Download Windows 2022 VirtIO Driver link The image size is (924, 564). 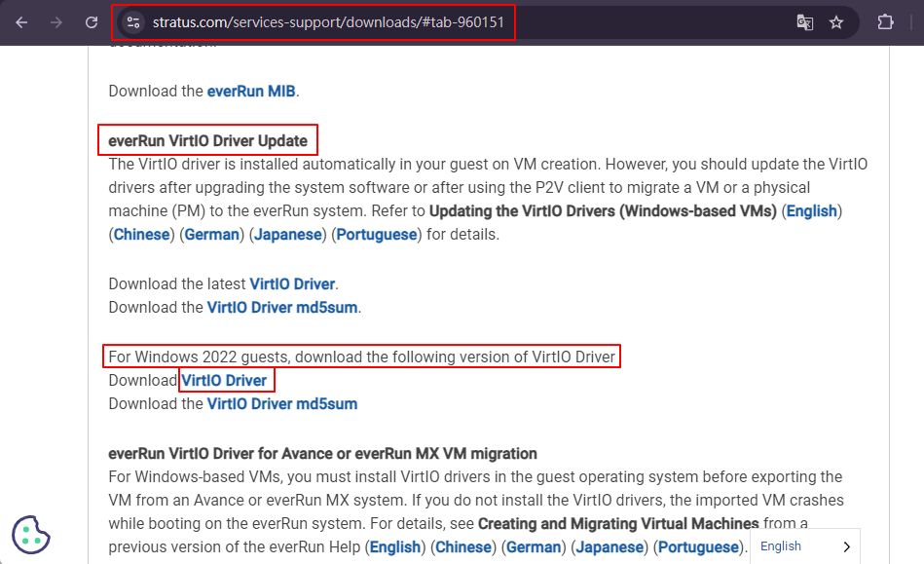(x=224, y=381)
